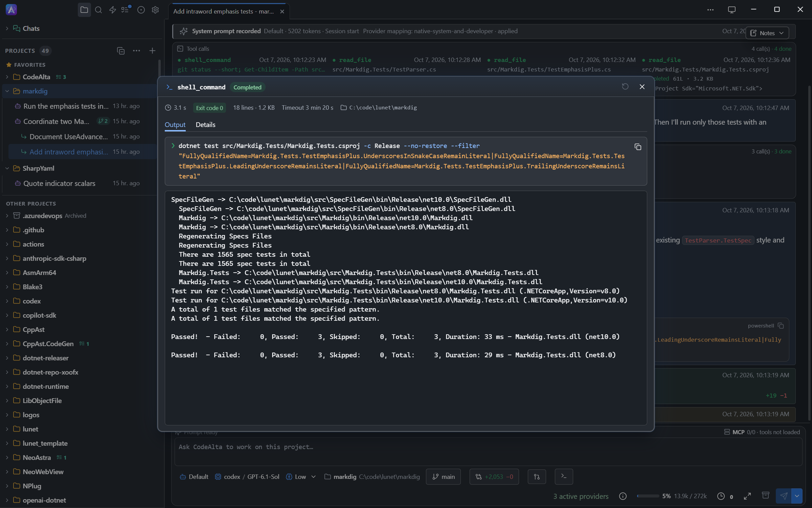Click the clock history icon in status bar
Viewport: 812px width, 508px height.
(721, 496)
